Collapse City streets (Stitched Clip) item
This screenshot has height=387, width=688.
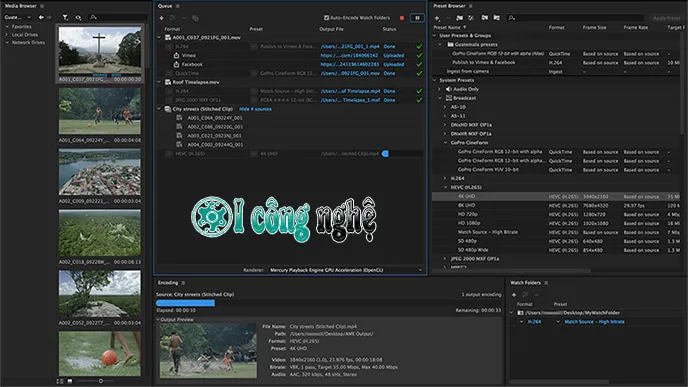coord(159,109)
